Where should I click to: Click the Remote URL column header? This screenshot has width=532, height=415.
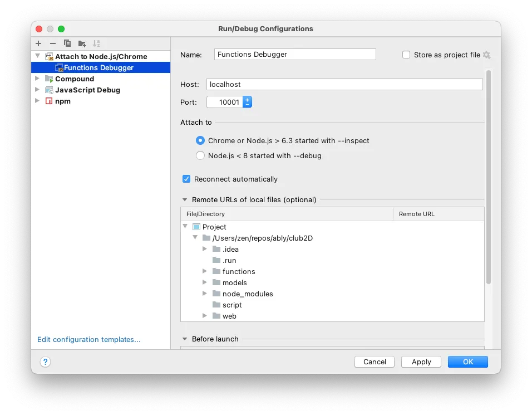click(439, 214)
